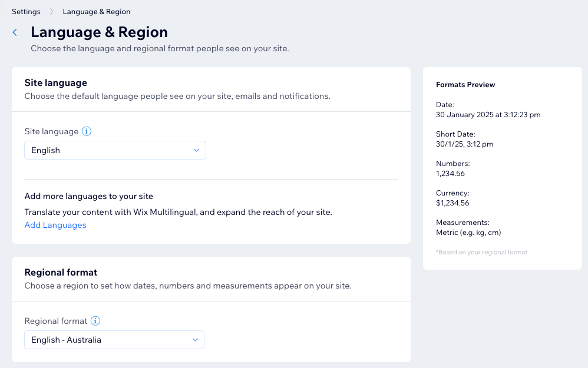Select the Language & Region breadcrumb item

click(97, 12)
